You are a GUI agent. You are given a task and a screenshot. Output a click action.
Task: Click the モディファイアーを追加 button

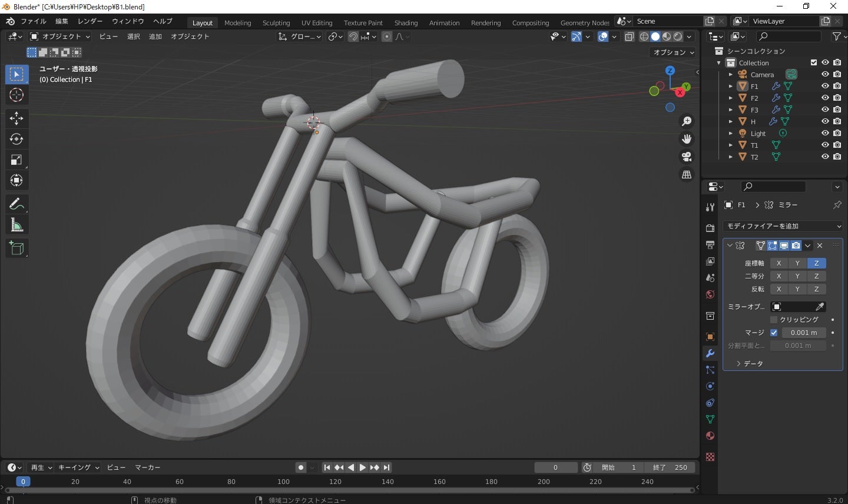pos(783,226)
